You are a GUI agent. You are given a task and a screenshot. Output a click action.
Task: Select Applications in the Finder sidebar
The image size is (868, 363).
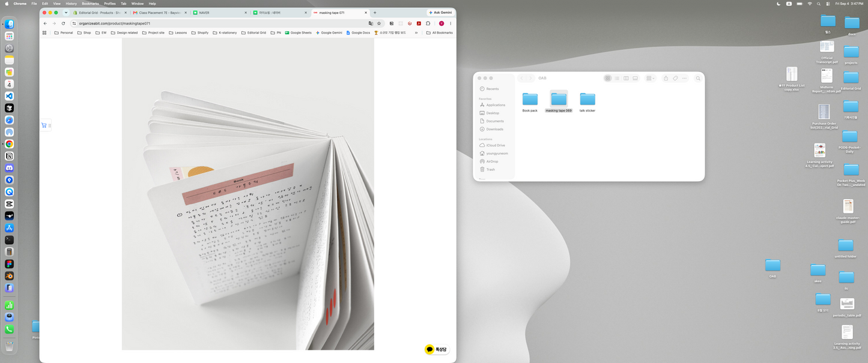click(x=494, y=105)
